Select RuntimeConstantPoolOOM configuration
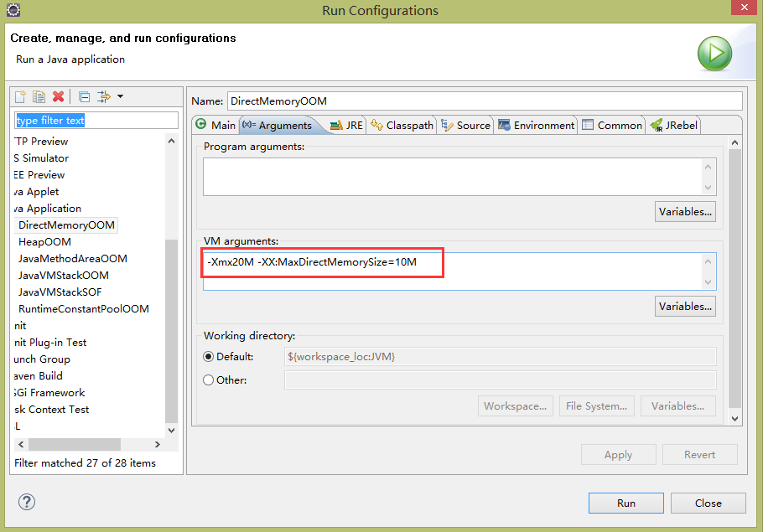763x532 pixels. coord(84,309)
